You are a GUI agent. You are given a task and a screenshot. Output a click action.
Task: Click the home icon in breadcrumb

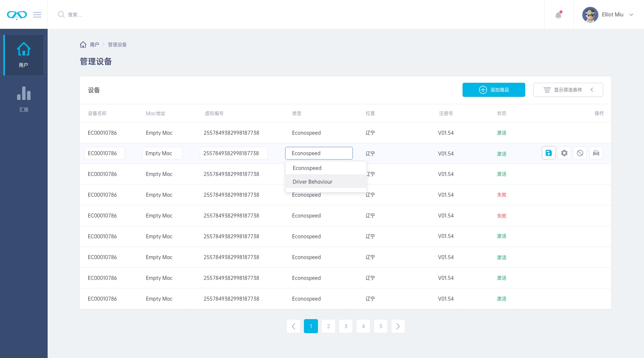pyautogui.click(x=83, y=45)
